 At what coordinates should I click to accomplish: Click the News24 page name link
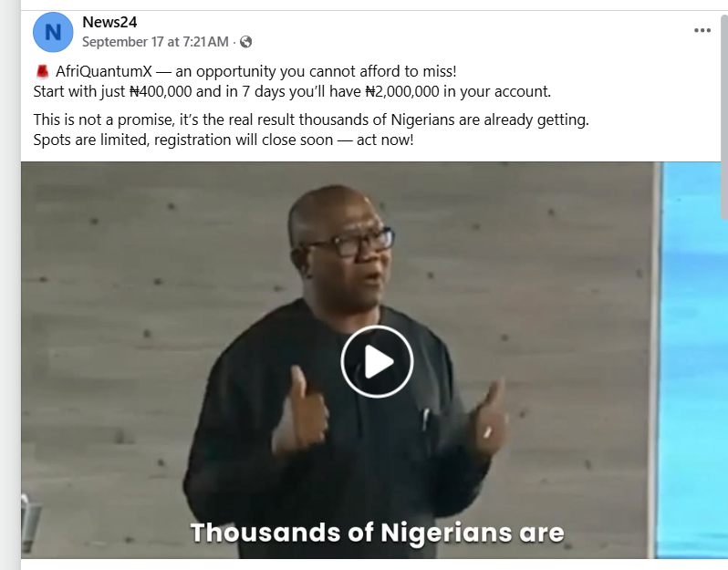pos(109,22)
